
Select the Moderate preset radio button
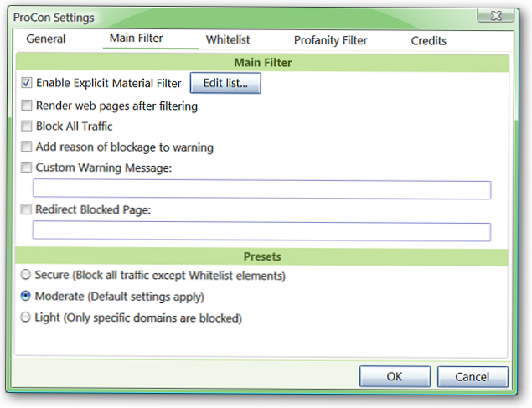pos(26,296)
